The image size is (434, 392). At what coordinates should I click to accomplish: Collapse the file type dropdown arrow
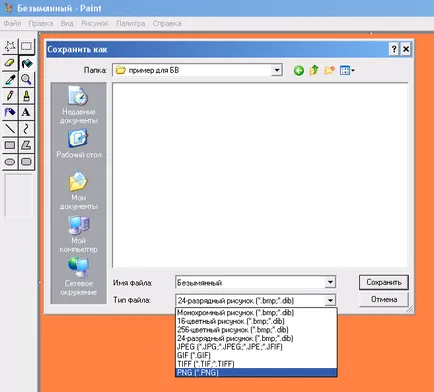[x=330, y=300]
